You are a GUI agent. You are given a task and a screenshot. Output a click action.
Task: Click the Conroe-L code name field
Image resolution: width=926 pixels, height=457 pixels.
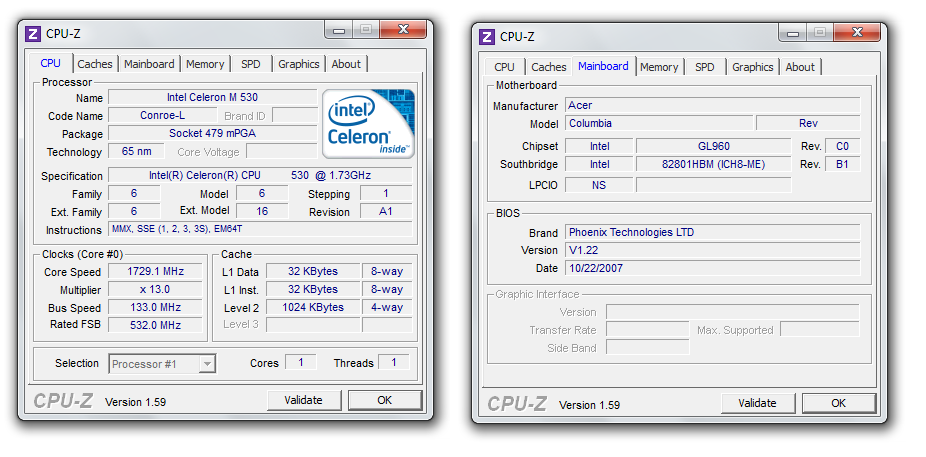click(x=162, y=115)
